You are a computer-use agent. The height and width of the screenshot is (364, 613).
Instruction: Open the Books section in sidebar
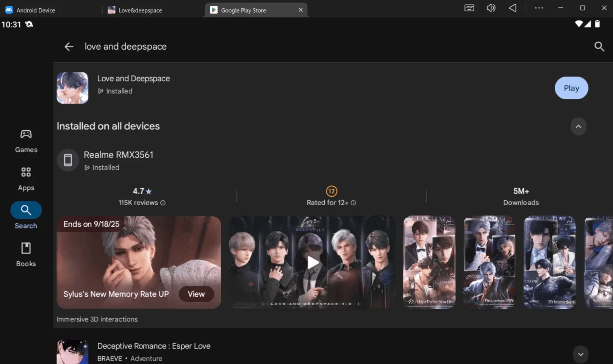point(26,255)
